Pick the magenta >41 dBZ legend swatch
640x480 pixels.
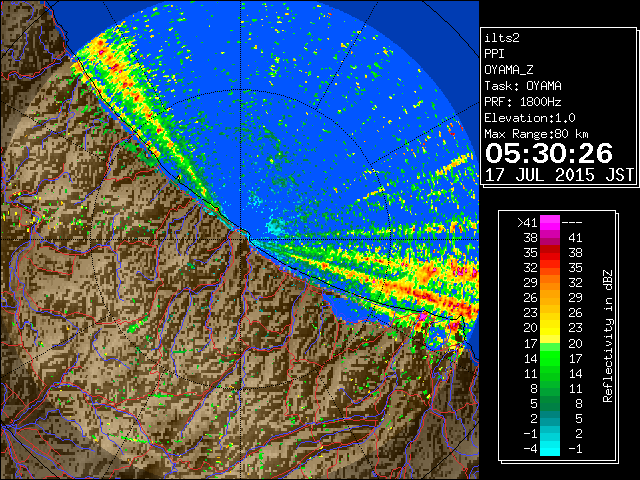pyautogui.click(x=549, y=223)
